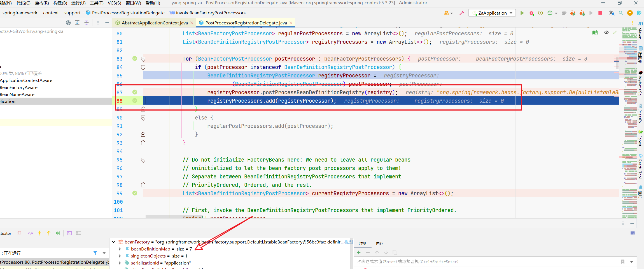The width and height of the screenshot is (644, 269).
Task: Expand singletonObjects variable node
Action: pyautogui.click(x=120, y=256)
